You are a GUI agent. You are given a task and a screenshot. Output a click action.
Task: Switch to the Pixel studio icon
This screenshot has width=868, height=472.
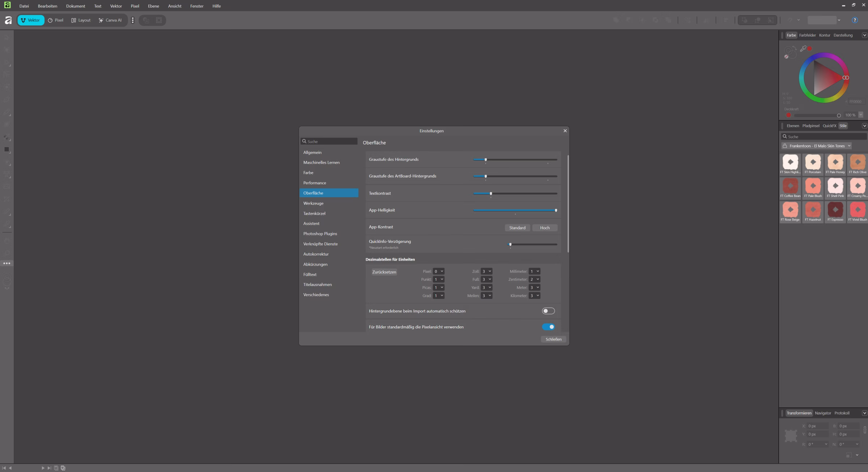50,20
